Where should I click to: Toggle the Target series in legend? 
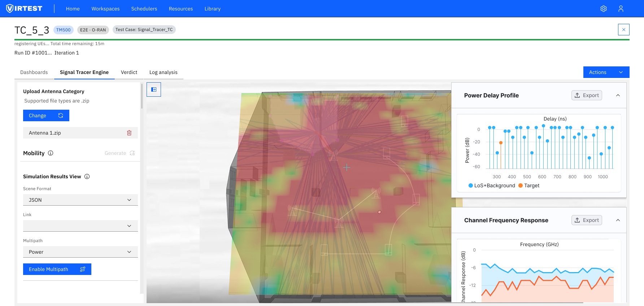[528, 185]
